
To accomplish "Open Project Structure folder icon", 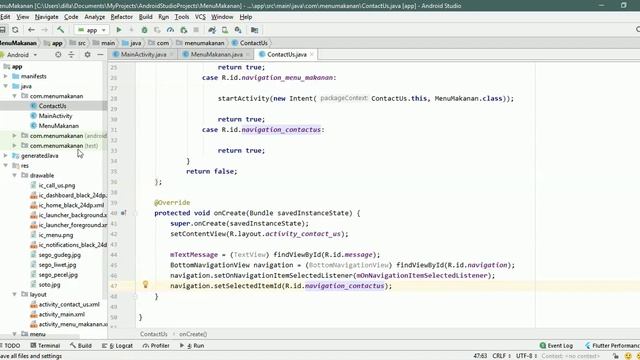I will pyautogui.click(x=254, y=30).
